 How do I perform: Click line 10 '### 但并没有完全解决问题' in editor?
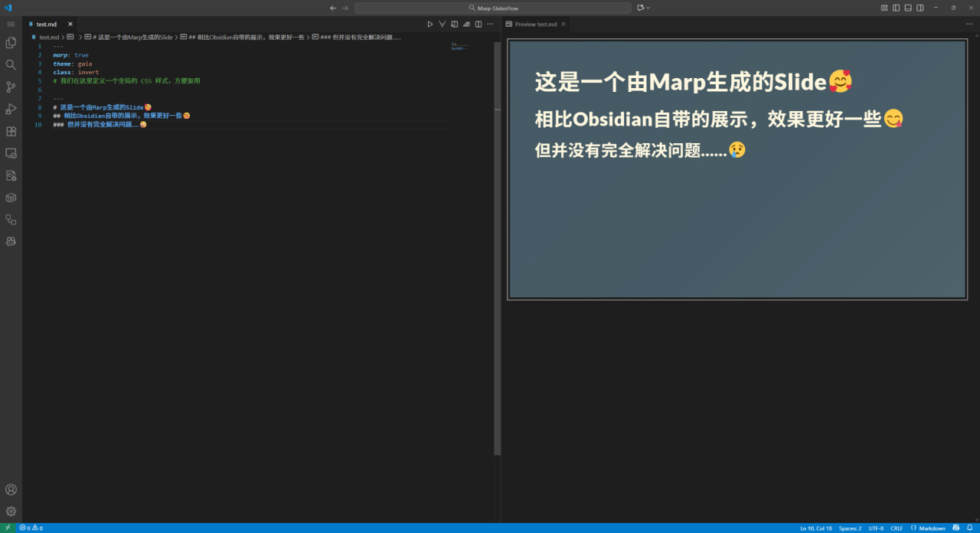100,124
